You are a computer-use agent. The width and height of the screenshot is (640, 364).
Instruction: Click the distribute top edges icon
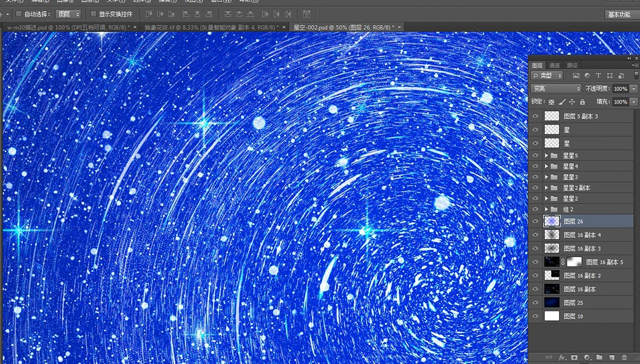[227, 15]
